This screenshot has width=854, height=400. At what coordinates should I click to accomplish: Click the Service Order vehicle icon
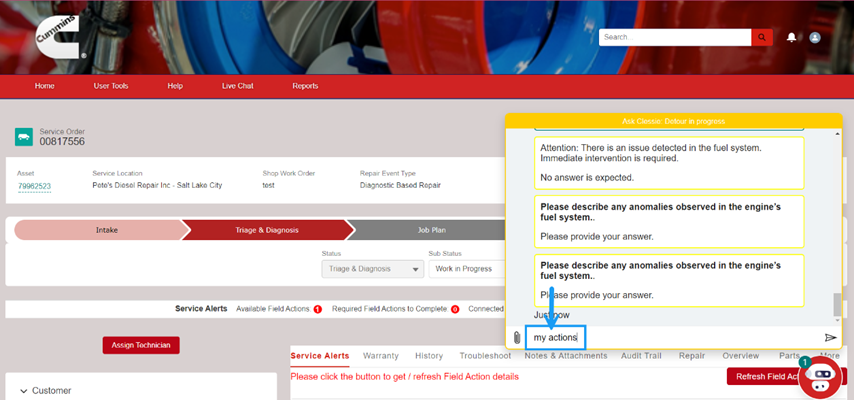click(x=24, y=137)
